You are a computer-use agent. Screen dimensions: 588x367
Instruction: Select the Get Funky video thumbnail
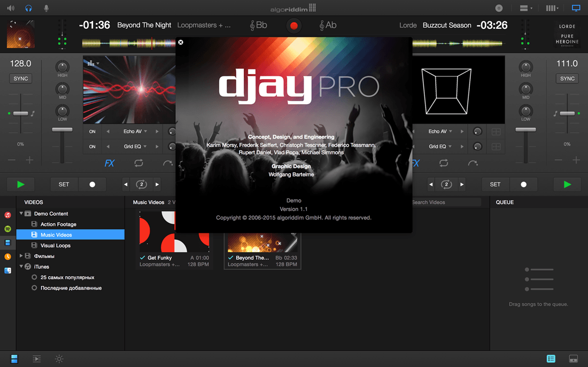[174, 231]
